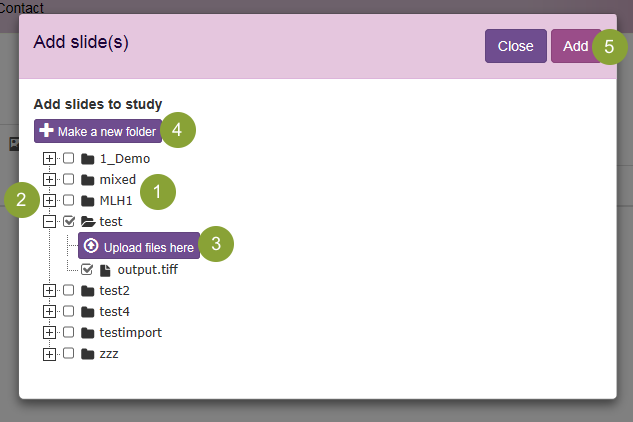Click Upload files here button
The image size is (633, 422).
click(139, 246)
